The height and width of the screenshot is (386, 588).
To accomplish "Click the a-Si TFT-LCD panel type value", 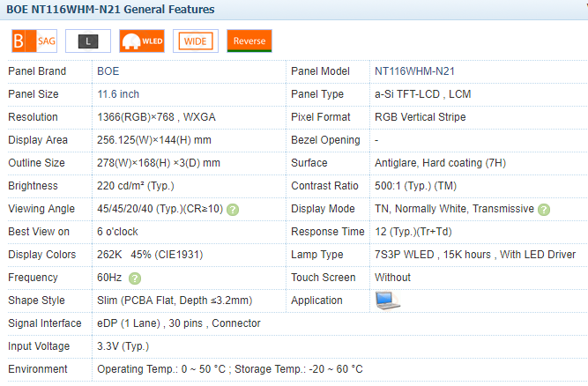I will pyautogui.click(x=407, y=94).
